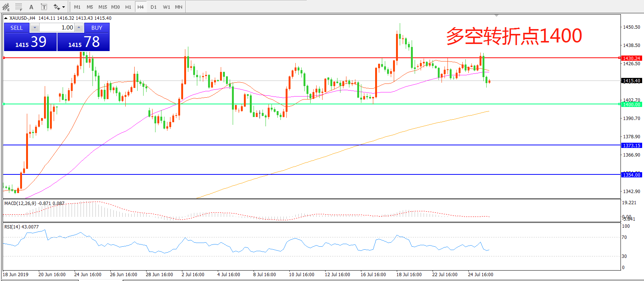Viewport: 644px width, 281px height.
Task: Click the green 1400.00 price level label
Action: 631,104
